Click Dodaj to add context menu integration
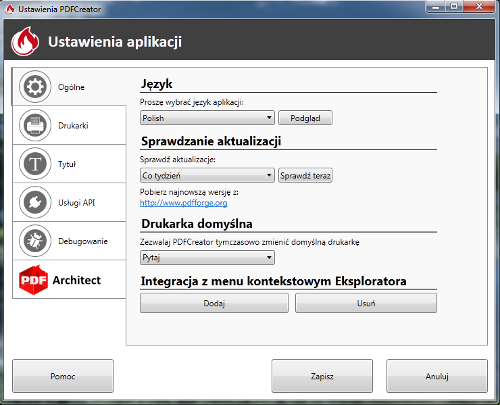This screenshot has height=405, width=500. tap(214, 303)
